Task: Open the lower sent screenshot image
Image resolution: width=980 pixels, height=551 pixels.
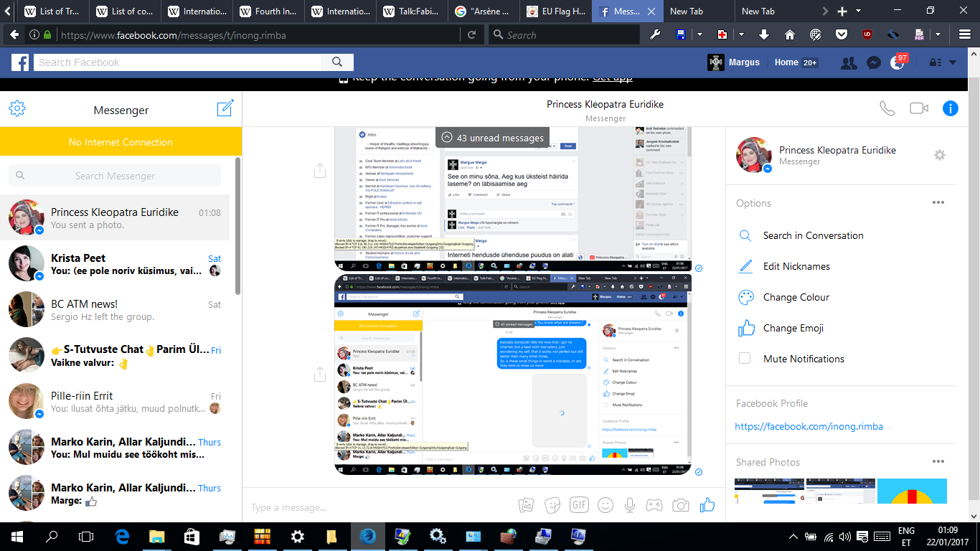Action: (x=513, y=374)
